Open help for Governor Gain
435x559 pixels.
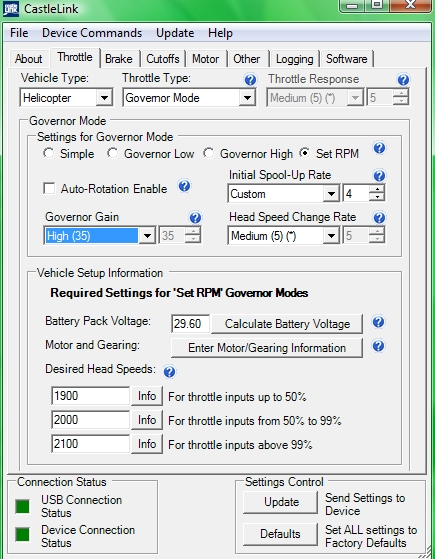(x=195, y=217)
